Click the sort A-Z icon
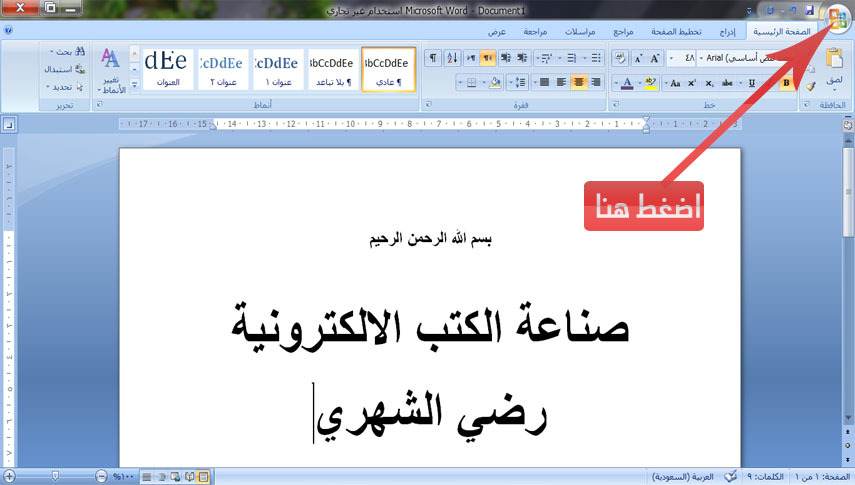This screenshot has height=485, width=855. click(453, 57)
